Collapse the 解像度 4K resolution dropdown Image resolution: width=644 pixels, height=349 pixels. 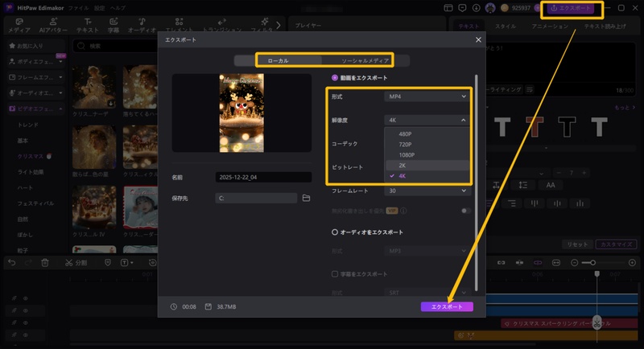pyautogui.click(x=427, y=120)
